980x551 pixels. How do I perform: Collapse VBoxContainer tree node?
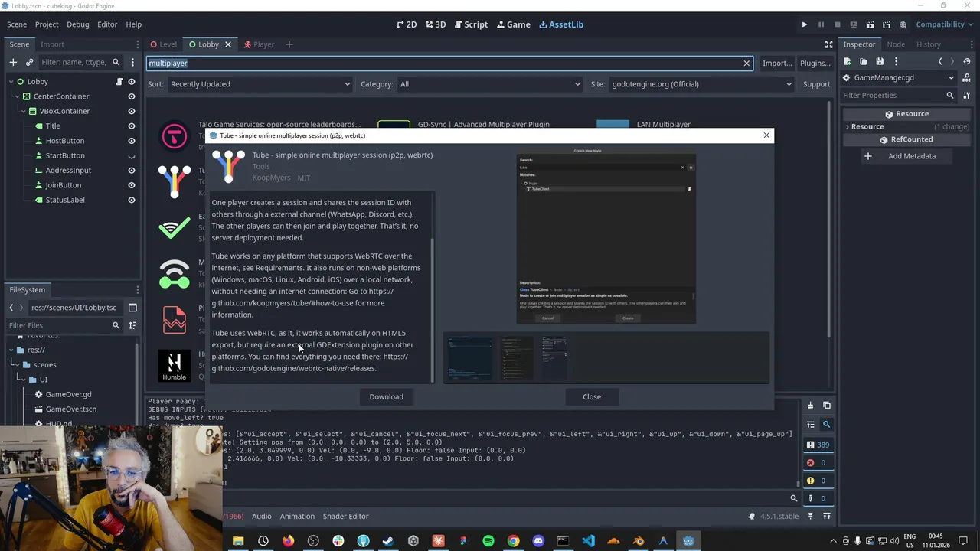coord(23,111)
